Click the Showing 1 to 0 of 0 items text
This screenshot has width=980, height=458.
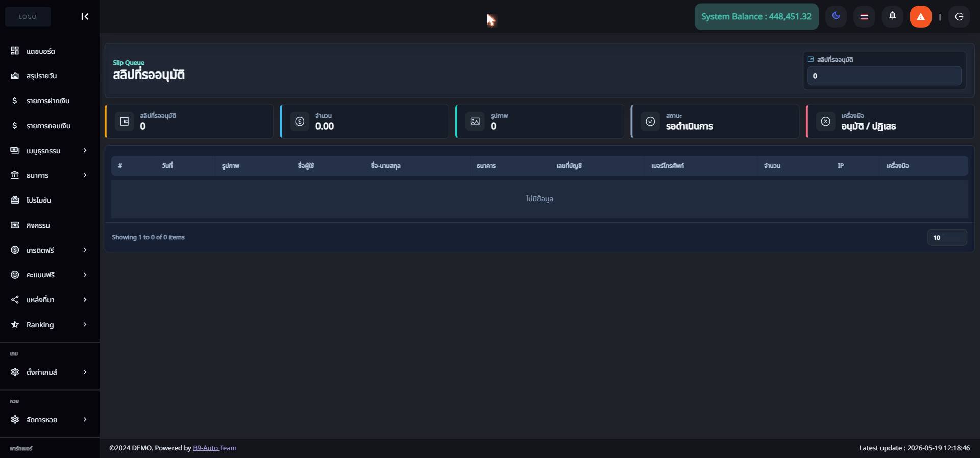[148, 237]
